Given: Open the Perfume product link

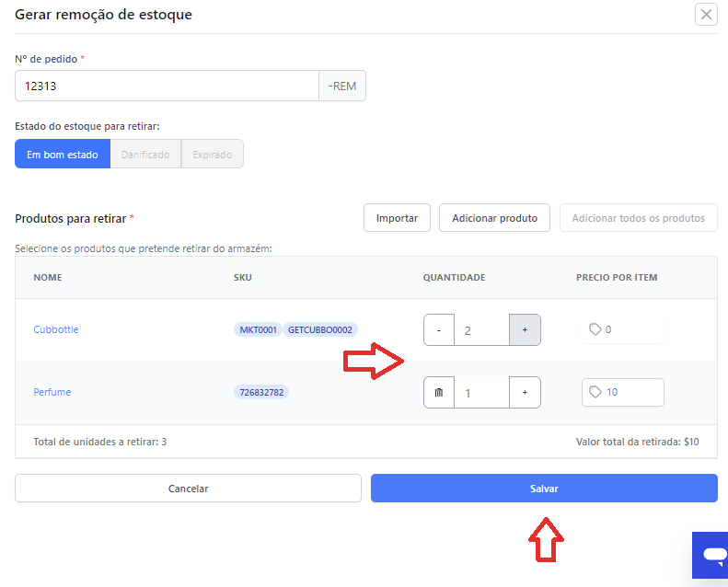Looking at the screenshot, I should (52, 392).
